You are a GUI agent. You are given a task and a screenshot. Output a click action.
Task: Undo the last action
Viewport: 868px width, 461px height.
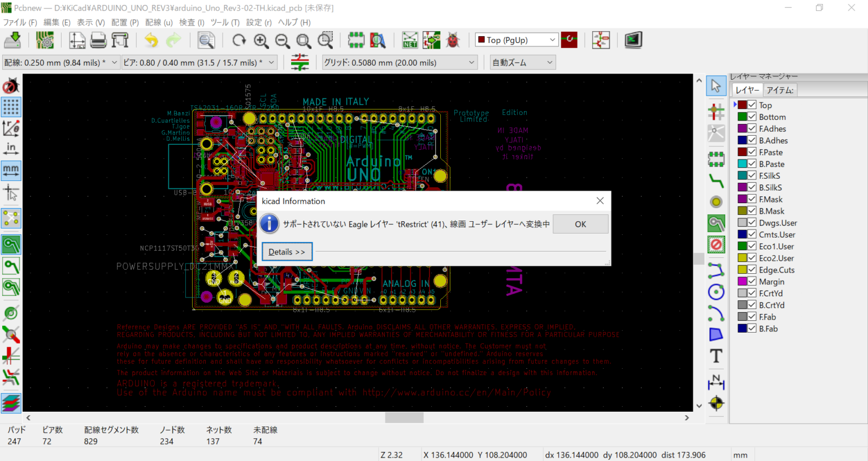151,40
